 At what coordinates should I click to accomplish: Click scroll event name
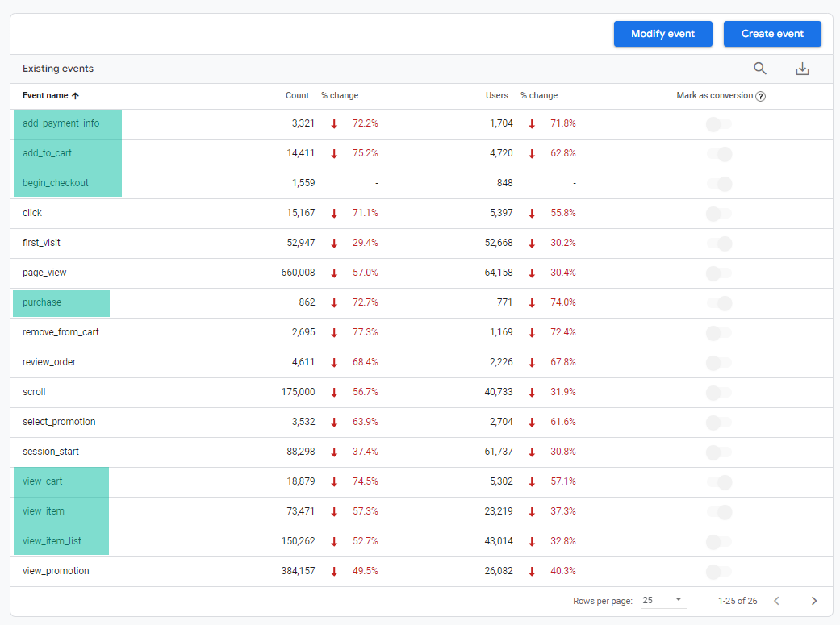[x=34, y=392]
